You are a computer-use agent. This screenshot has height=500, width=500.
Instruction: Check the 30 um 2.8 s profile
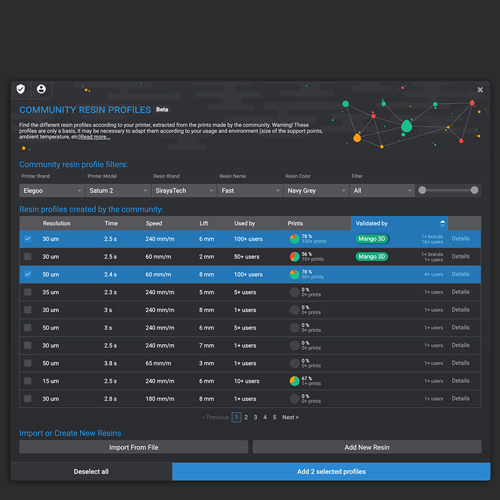pyautogui.click(x=28, y=398)
